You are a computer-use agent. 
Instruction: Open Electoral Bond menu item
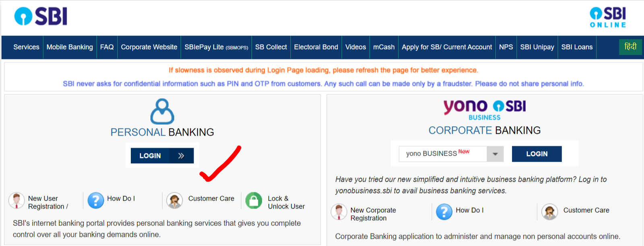pyautogui.click(x=316, y=47)
